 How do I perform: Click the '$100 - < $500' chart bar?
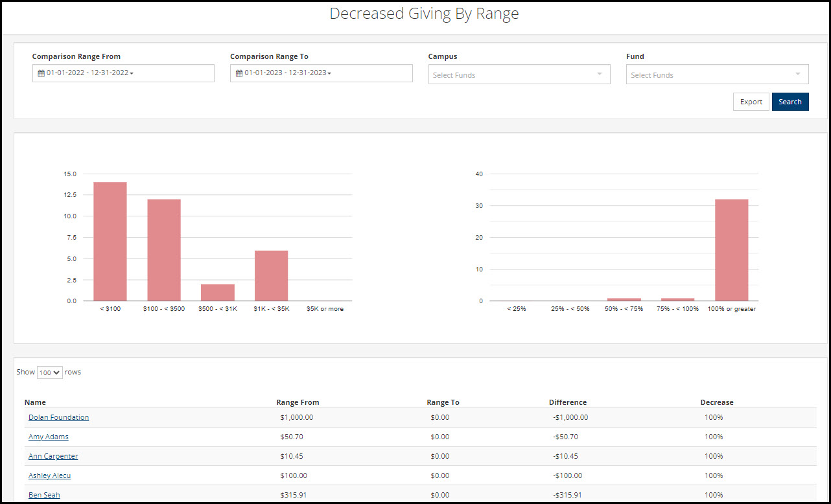[x=164, y=250]
